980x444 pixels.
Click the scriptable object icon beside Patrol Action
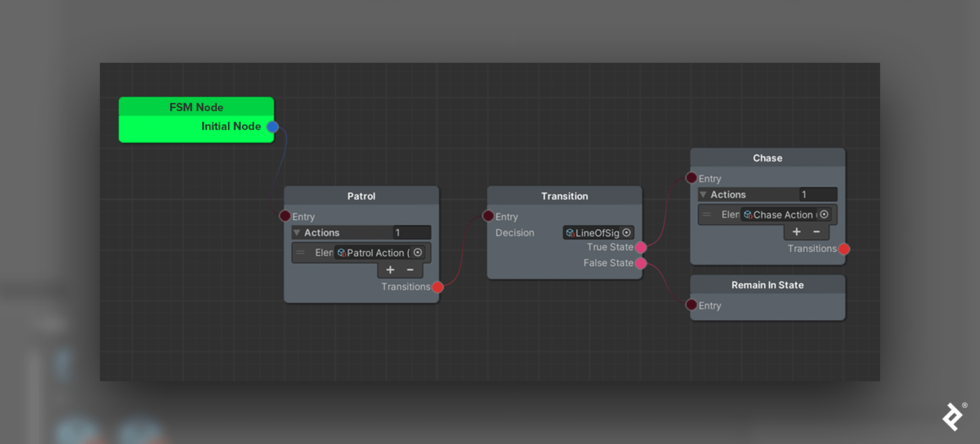[x=342, y=252]
